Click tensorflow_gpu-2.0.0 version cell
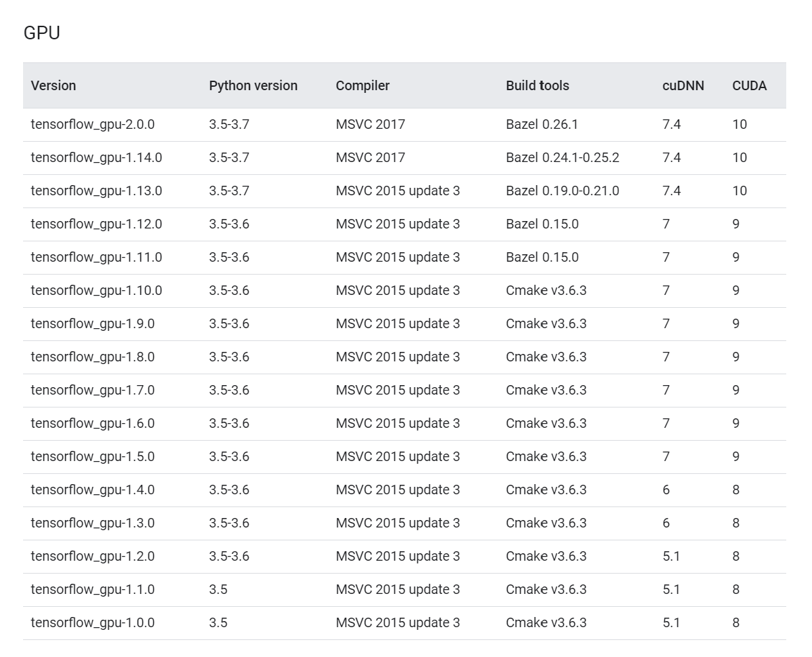Viewport: 812px width, 657px height. (x=93, y=124)
